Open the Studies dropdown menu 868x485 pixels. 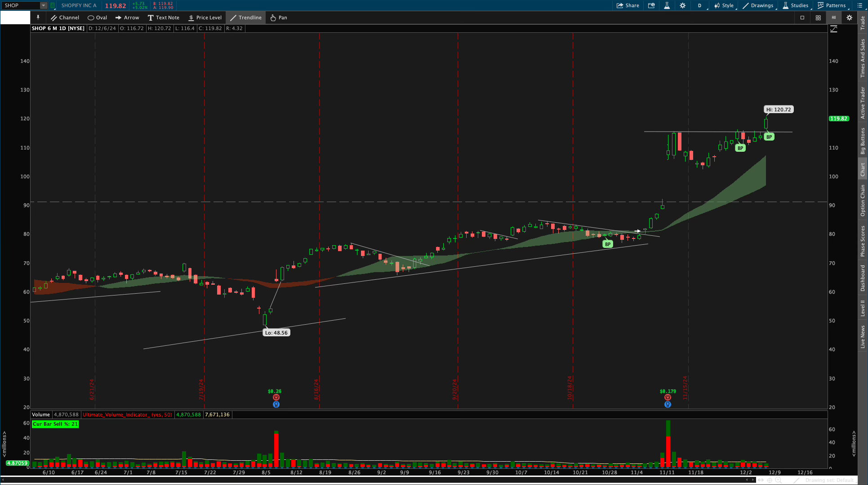click(x=795, y=5)
